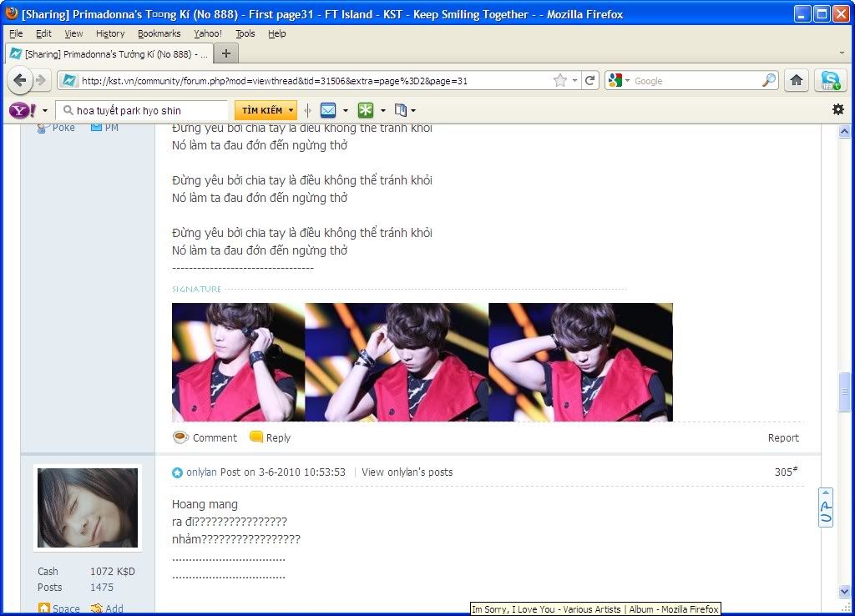Open the View menu
This screenshot has width=855, height=616.
[73, 33]
